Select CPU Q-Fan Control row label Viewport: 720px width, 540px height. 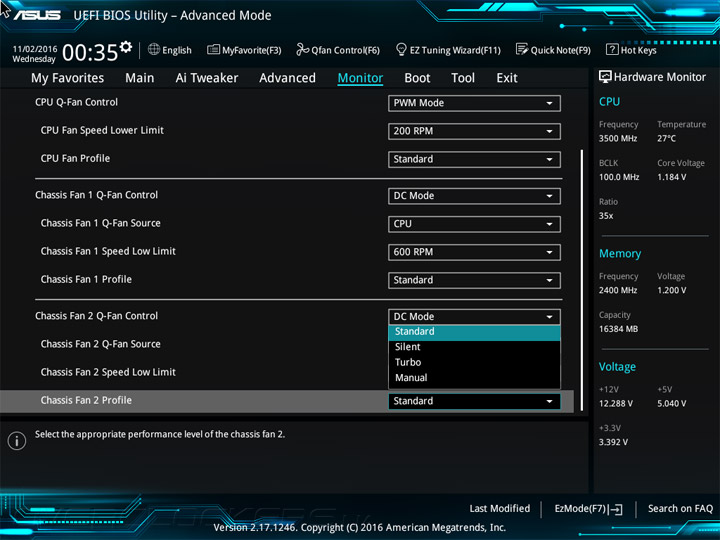[x=76, y=102]
